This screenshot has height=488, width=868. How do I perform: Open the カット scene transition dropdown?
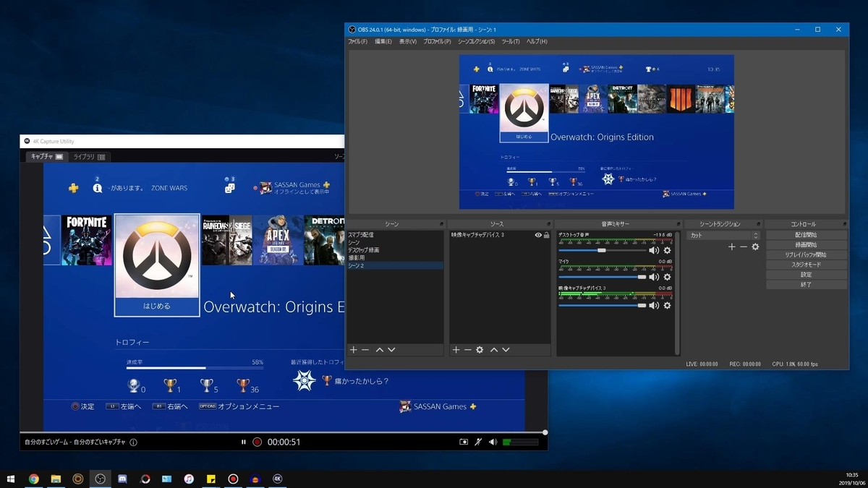(725, 235)
